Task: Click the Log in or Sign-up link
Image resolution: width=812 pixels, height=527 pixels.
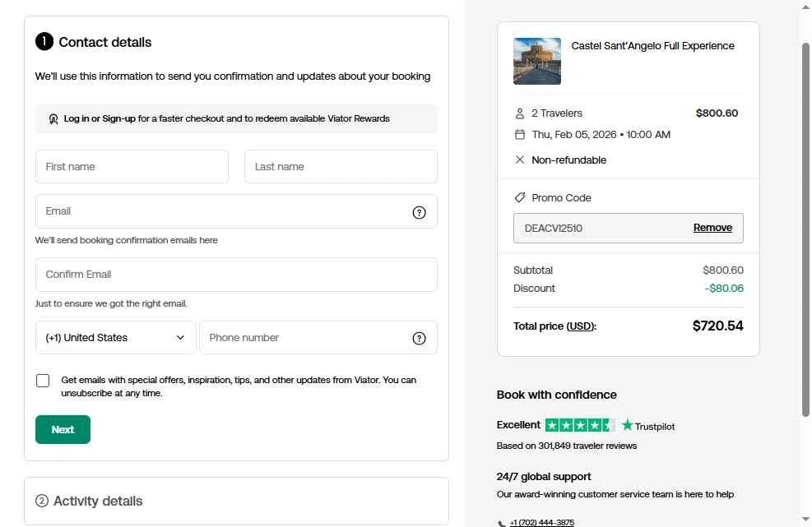Action: point(100,119)
